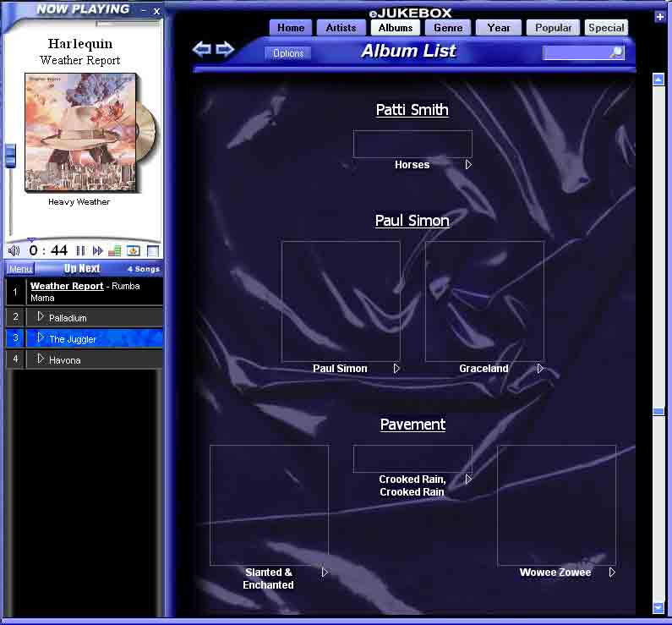Click the Options button
The height and width of the screenshot is (625, 672).
[288, 53]
